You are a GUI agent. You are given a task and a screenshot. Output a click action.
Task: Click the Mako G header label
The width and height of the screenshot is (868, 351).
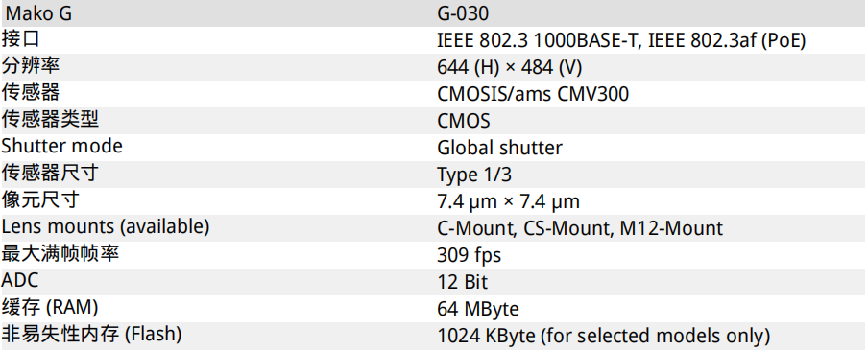point(38,13)
